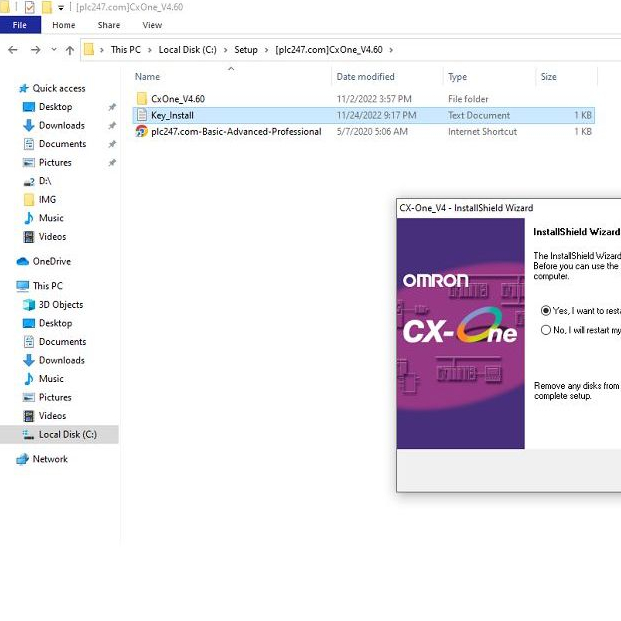Select the 'No, I will restart' option
The height and width of the screenshot is (621, 621).
[x=546, y=330]
